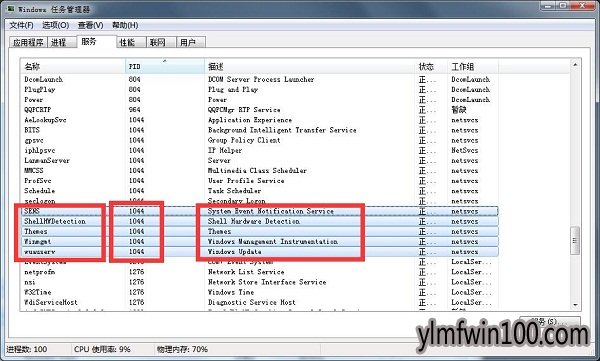Sort by the 名称 column header
Screen dimensions: 600x361
(73, 67)
